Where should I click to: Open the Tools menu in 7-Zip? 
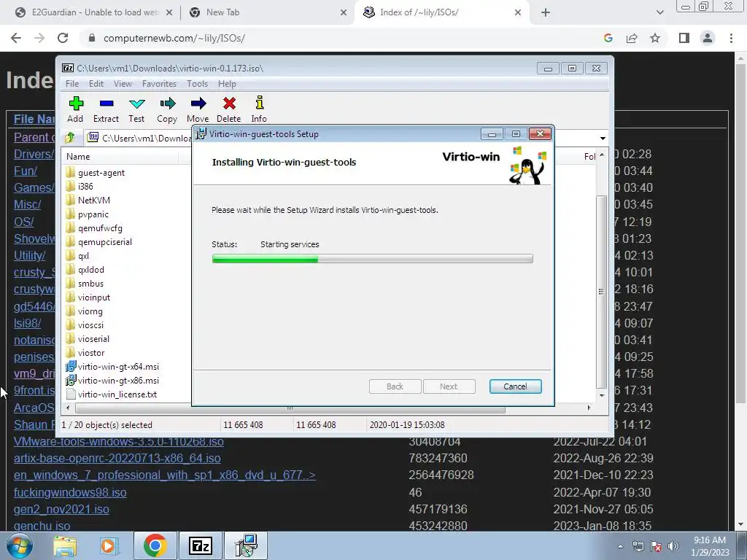(x=197, y=84)
